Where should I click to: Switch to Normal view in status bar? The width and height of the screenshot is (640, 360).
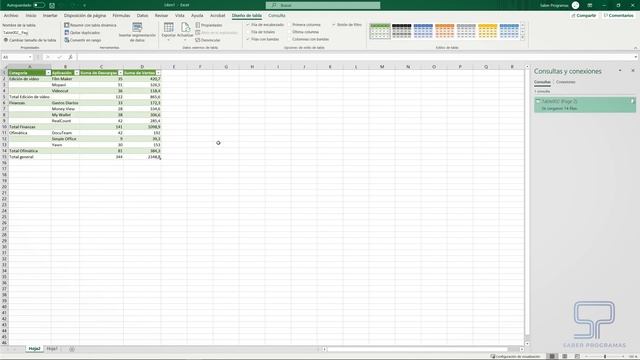(x=552, y=356)
